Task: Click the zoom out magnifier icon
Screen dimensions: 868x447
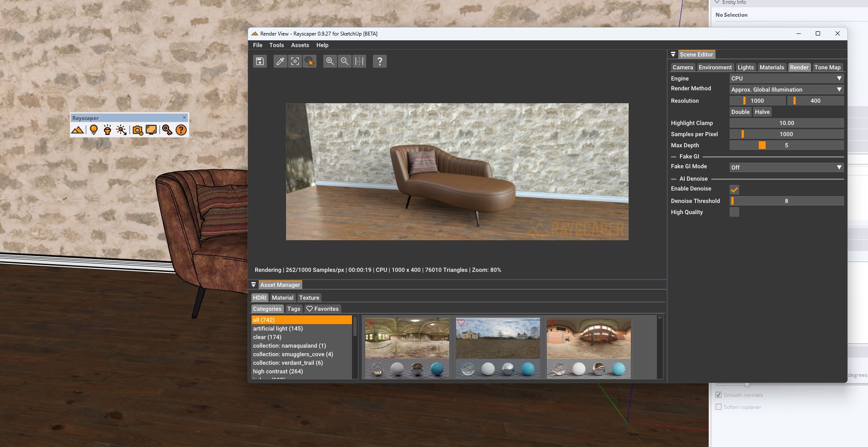Action: [344, 61]
